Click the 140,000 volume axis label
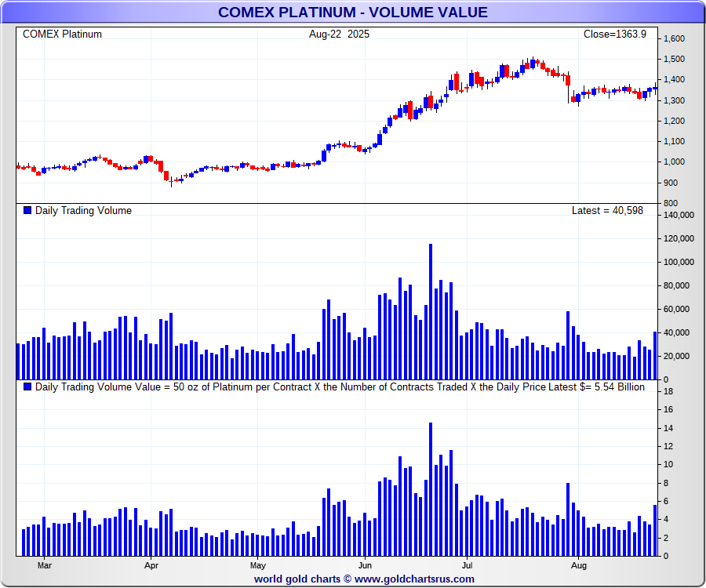 (x=679, y=215)
